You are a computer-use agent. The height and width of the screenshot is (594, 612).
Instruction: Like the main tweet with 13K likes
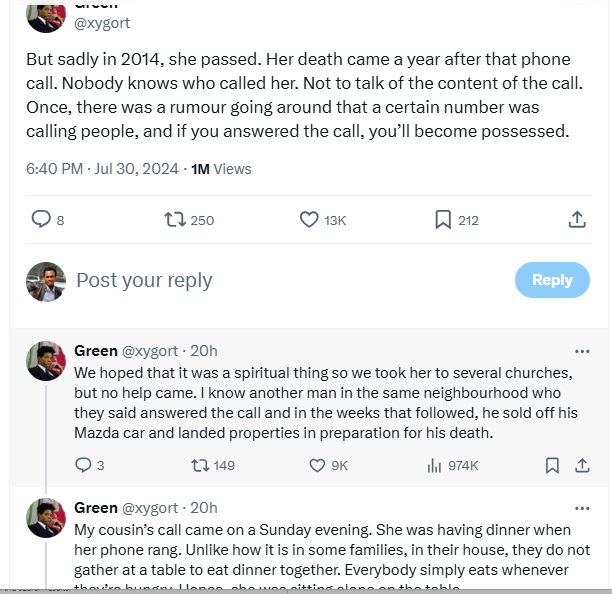(x=309, y=219)
